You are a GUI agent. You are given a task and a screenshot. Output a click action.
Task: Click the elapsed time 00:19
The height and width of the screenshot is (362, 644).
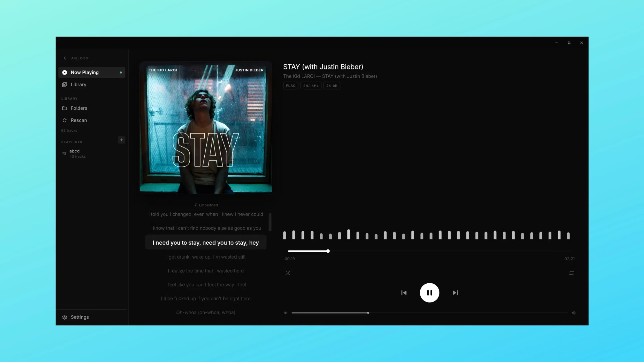click(290, 259)
